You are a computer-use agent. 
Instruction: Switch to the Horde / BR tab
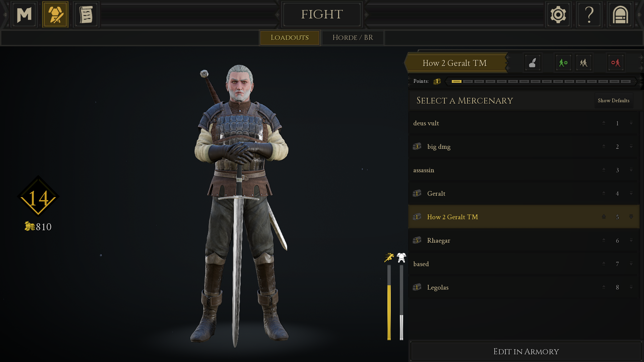pyautogui.click(x=353, y=38)
